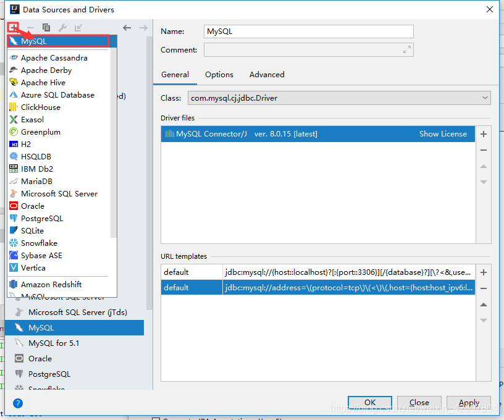Move URL template up arrow
The height and width of the screenshot is (420, 504).
[484, 304]
